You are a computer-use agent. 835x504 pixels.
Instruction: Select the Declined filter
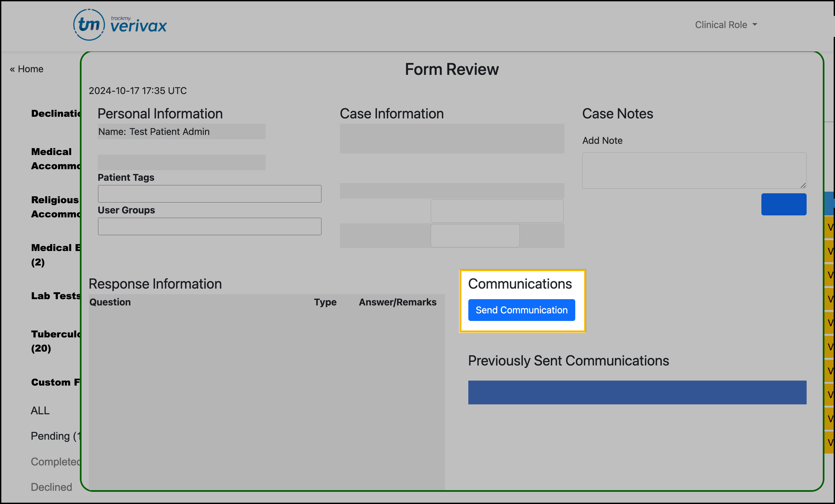(51, 487)
